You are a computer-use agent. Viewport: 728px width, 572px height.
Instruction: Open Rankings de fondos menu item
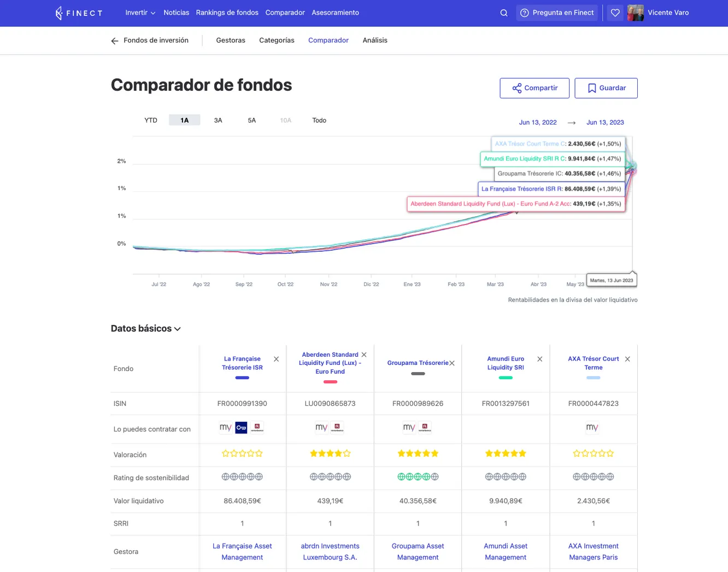227,13
